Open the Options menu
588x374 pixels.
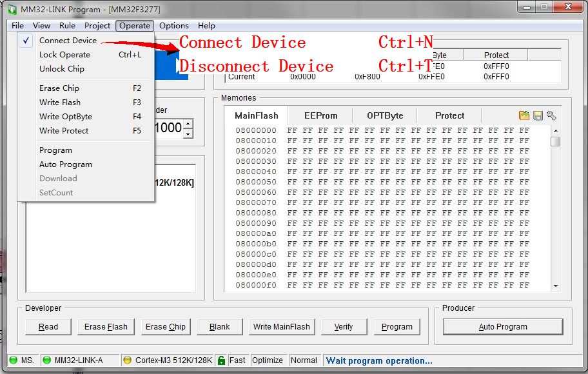(x=173, y=26)
